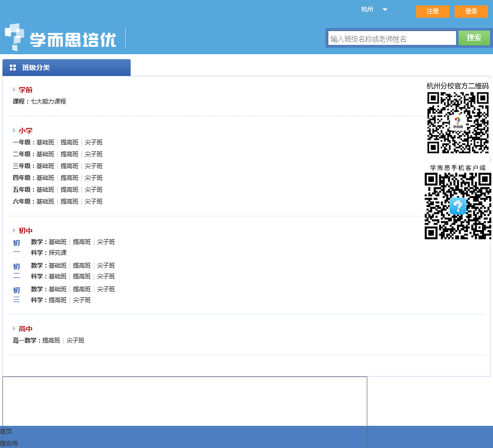The image size is (493, 448).
Task: Focus the class or teacher search field
Action: tap(392, 38)
